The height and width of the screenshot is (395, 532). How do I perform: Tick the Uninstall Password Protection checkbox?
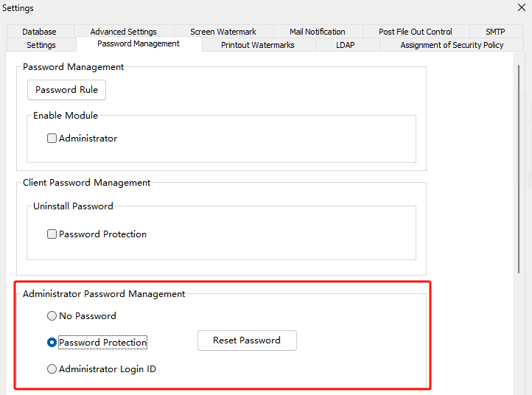click(x=52, y=234)
